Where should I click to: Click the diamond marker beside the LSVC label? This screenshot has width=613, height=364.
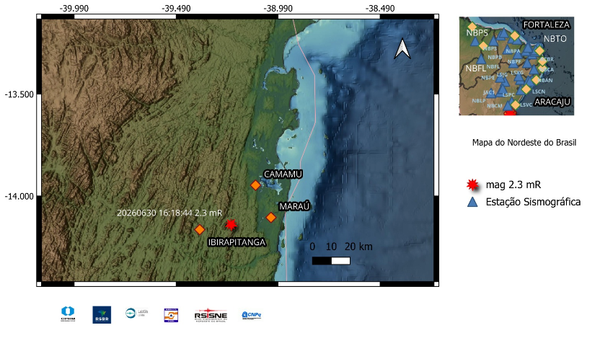(515, 105)
